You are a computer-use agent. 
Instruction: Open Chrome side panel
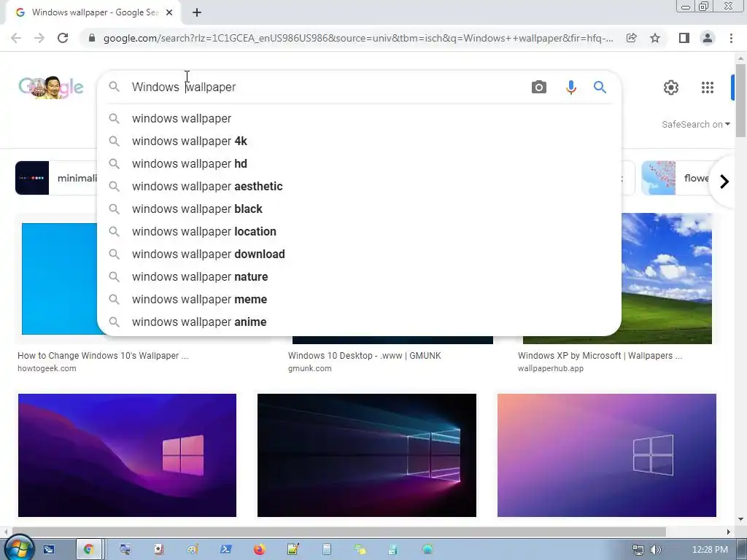click(x=684, y=38)
